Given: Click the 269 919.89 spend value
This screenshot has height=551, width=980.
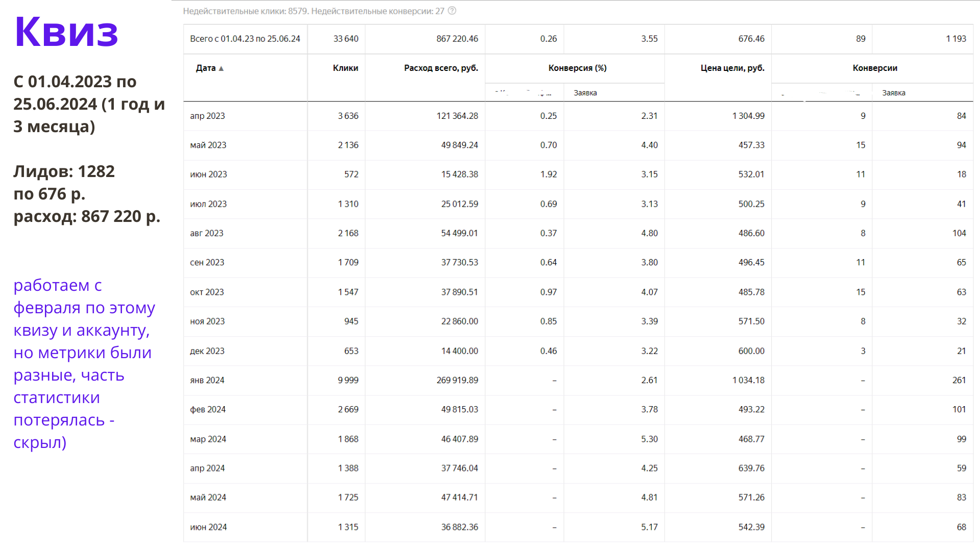Looking at the screenshot, I should click(x=457, y=380).
